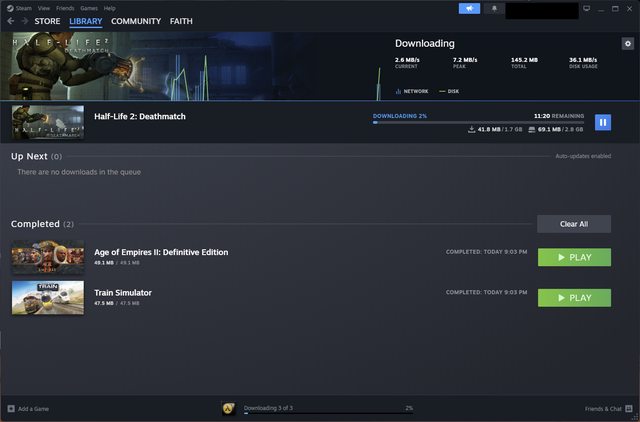This screenshot has width=640, height=422.
Task: Go forward using the right arrow
Action: coord(24,21)
